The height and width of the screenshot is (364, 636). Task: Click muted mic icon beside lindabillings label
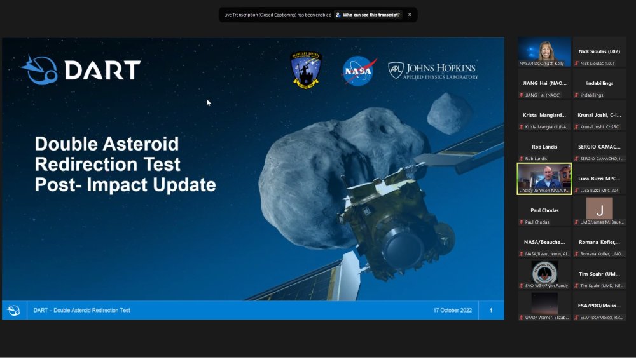[577, 95]
